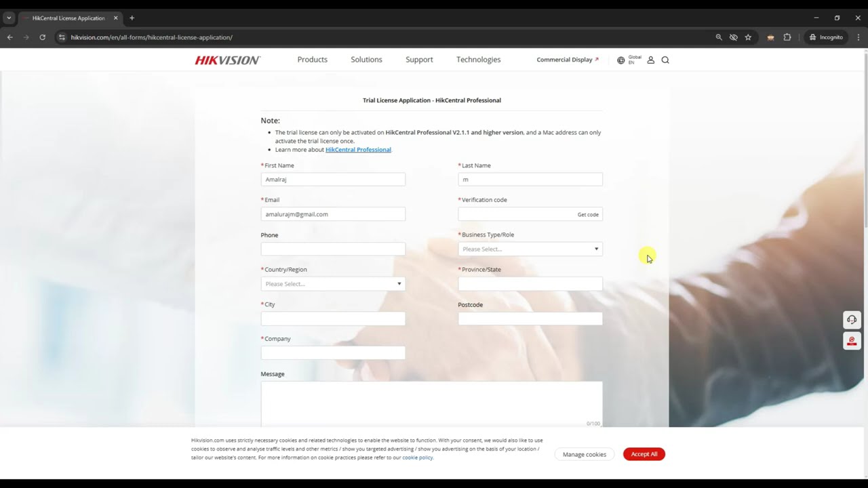
Task: Focus the Last Name field
Action: (530, 180)
